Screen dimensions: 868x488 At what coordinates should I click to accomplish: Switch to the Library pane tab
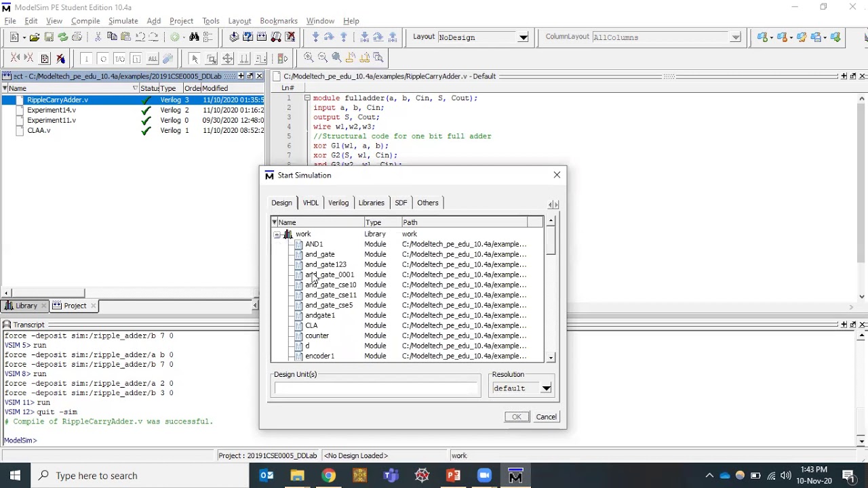click(x=26, y=306)
